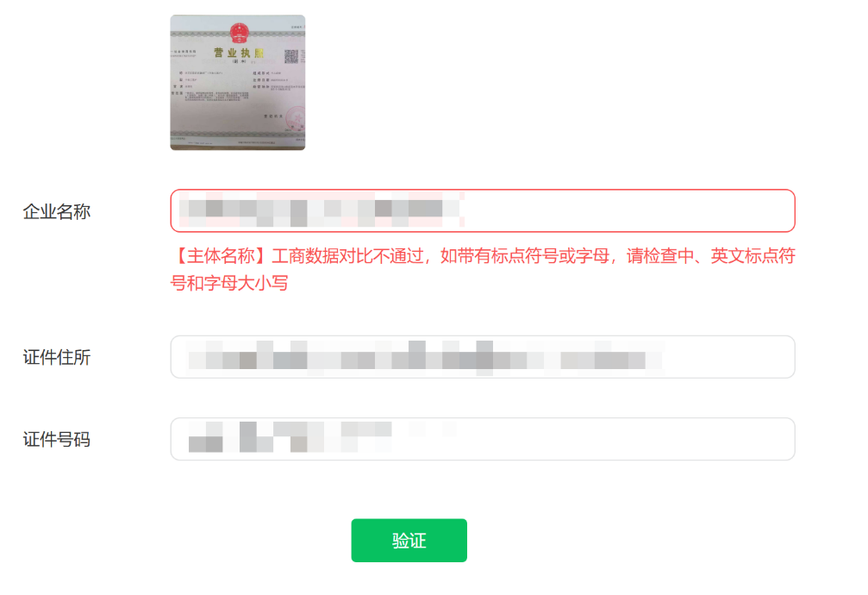Open the uploaded business license thumbnail
The height and width of the screenshot is (595, 868).
click(x=238, y=83)
